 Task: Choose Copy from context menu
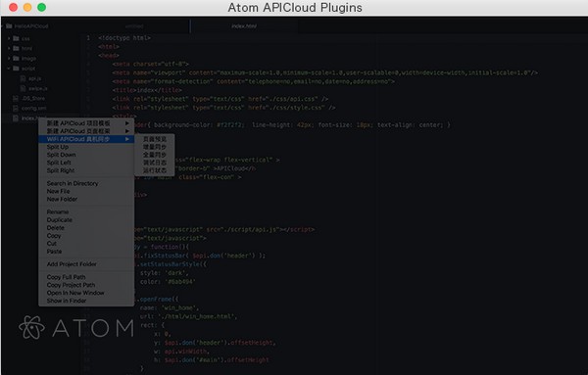(x=86, y=236)
